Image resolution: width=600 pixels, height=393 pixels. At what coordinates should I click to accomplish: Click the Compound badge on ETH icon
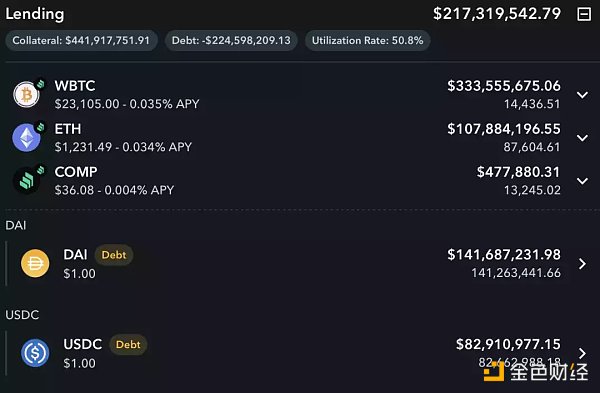[40, 127]
